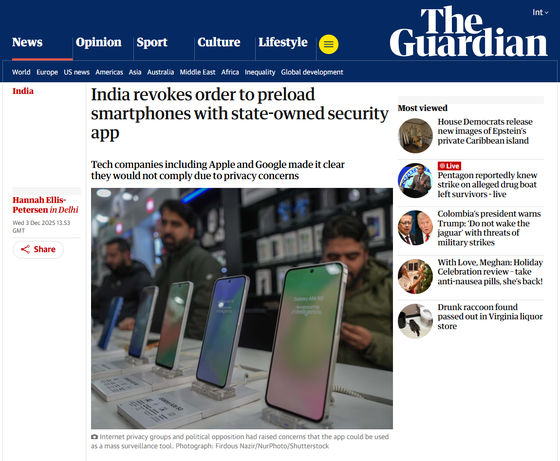Click the red Live badge
The image size is (560, 461).
(x=449, y=166)
